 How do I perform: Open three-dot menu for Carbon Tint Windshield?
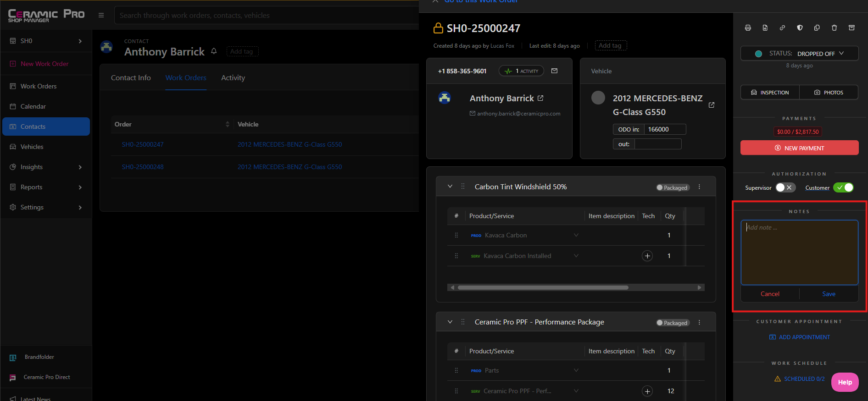[x=699, y=187]
